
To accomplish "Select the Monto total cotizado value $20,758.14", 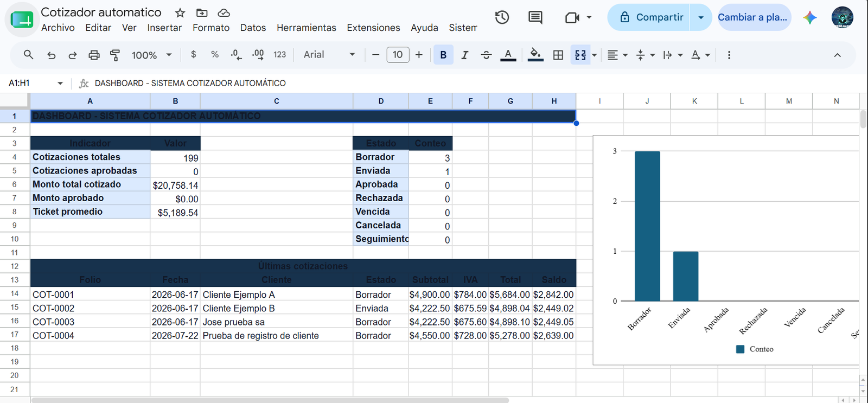I will click(x=175, y=185).
